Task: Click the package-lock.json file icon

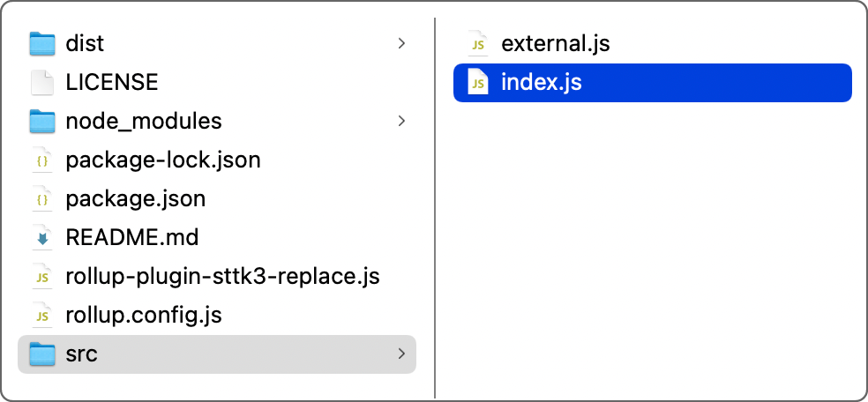Action: [x=41, y=160]
